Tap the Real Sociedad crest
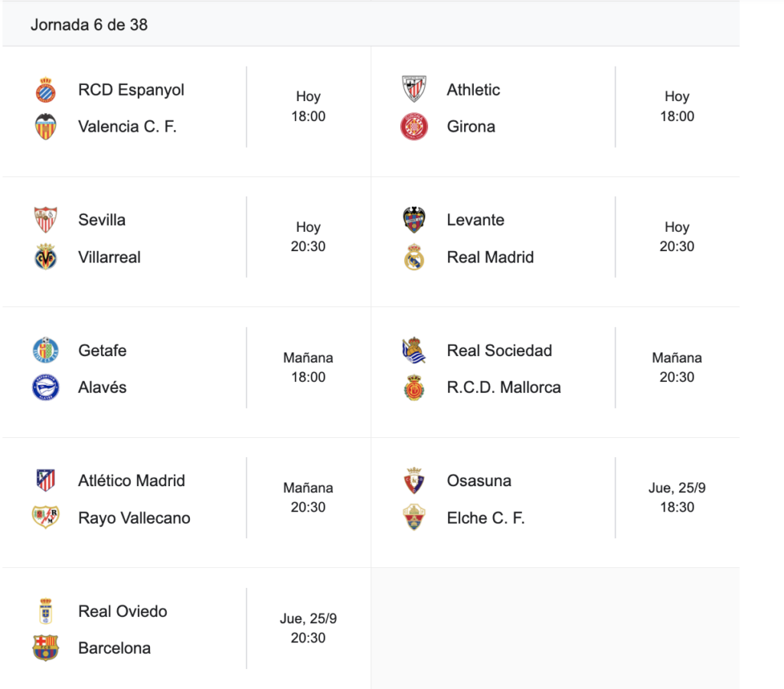This screenshot has height=689, width=784. 414,351
